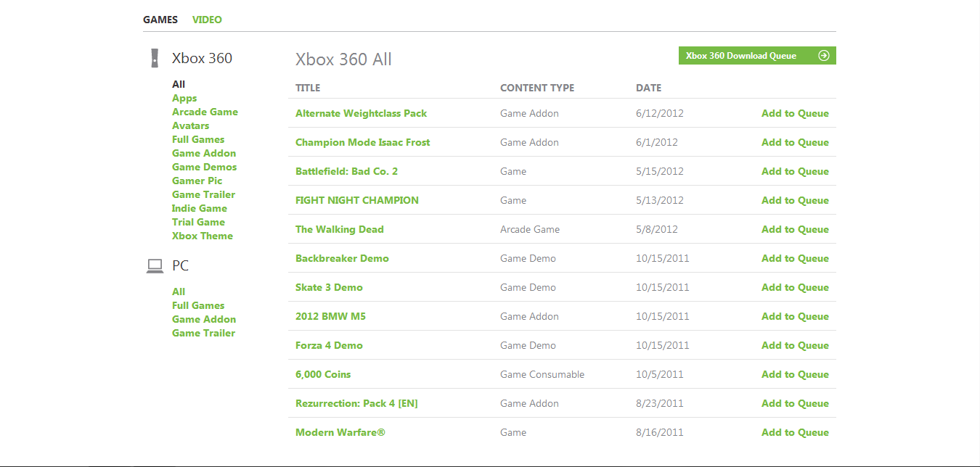
Task: Click arrow icon on Download Queue button
Action: coord(824,56)
